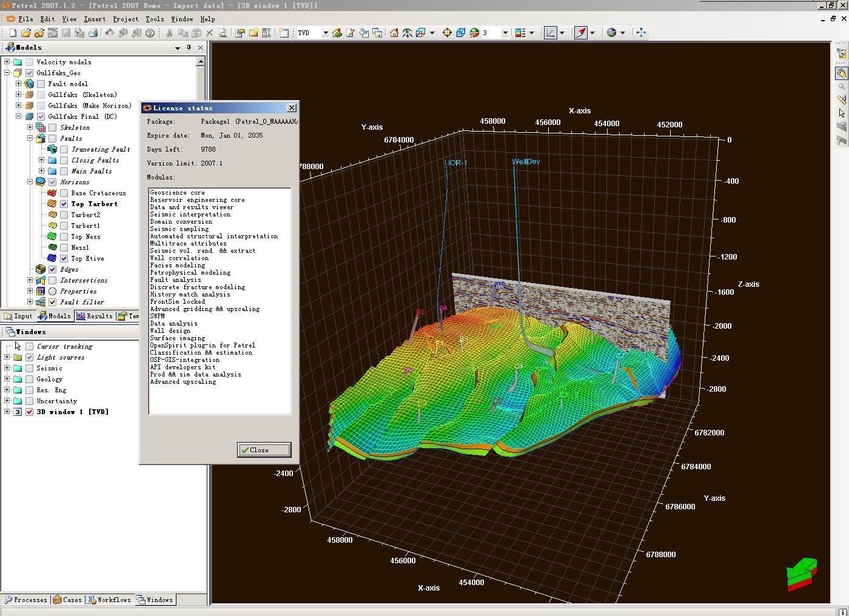This screenshot has height=616, width=849.
Task: Click the pencil edit icon next to TVD
Action: 350,33
